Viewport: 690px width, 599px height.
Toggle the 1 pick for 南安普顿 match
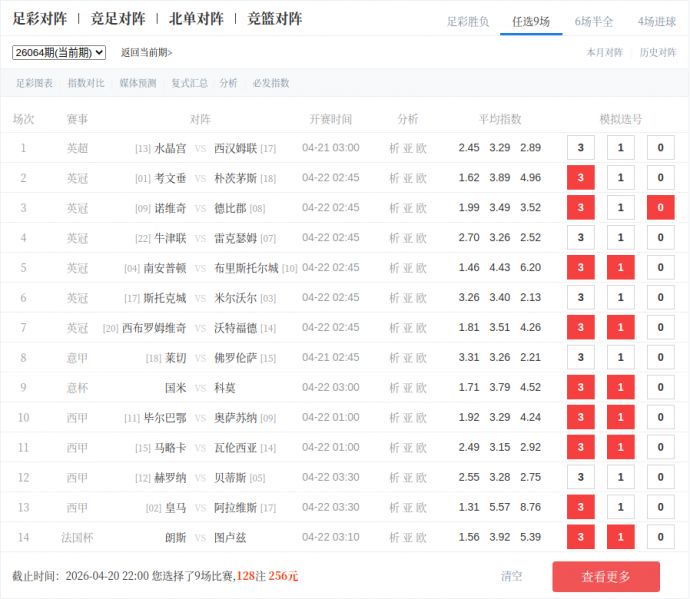(x=620, y=268)
